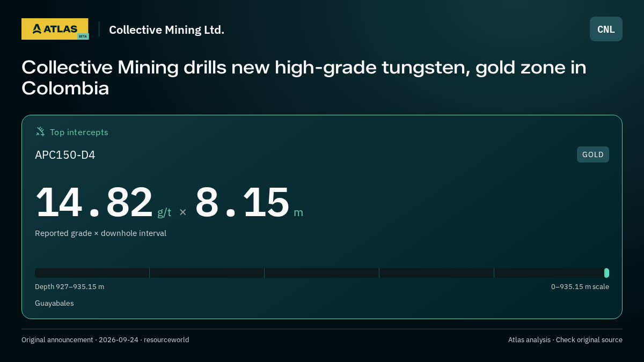Click the 8.15 interval value
644x362 pixels.
242,202
